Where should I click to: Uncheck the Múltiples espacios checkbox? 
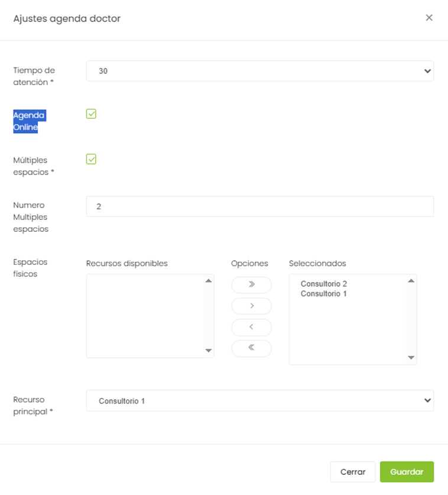point(91,159)
